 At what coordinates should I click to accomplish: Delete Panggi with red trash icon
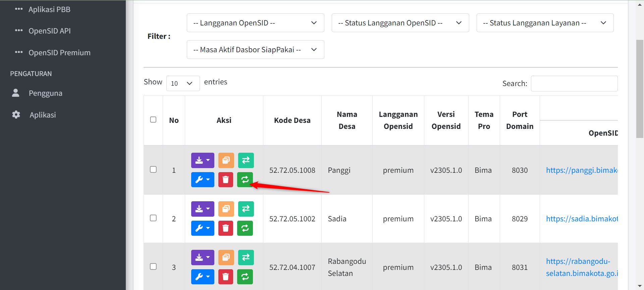click(226, 180)
